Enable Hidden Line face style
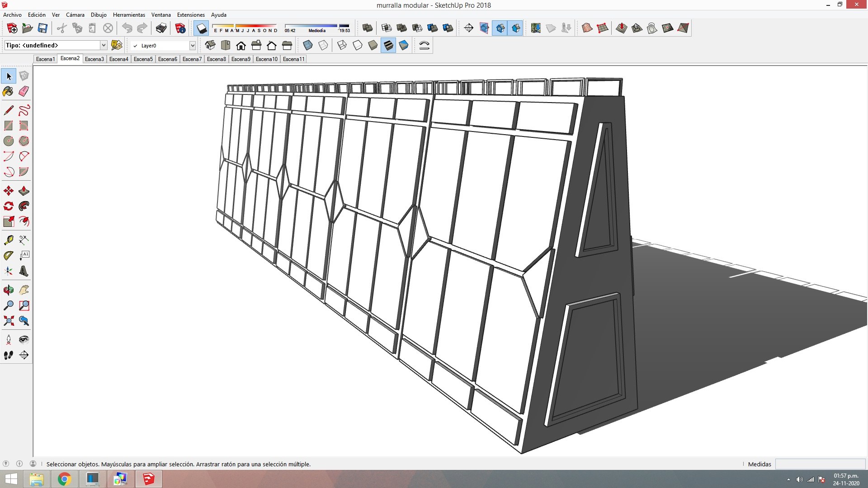Screen dimensions: 868x488 358,45
